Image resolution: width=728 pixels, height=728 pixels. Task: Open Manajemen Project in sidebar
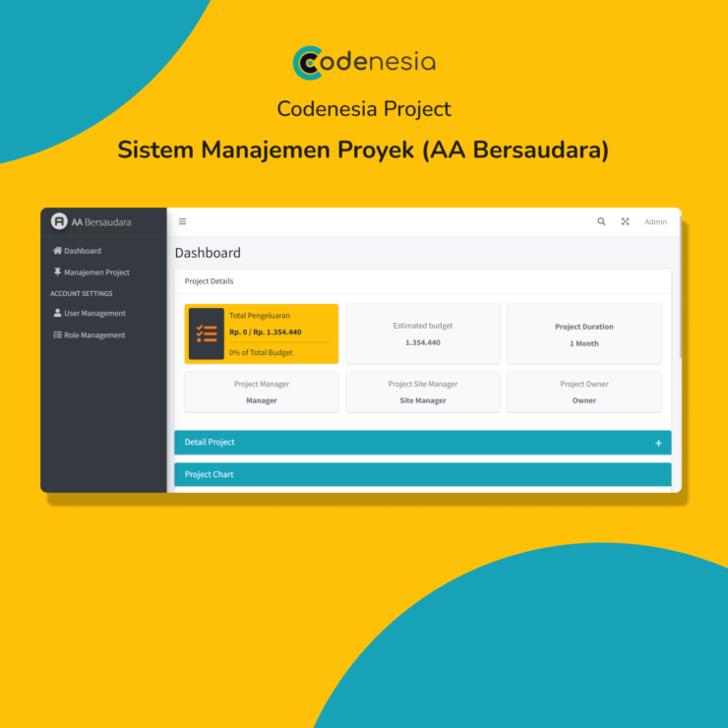point(96,273)
